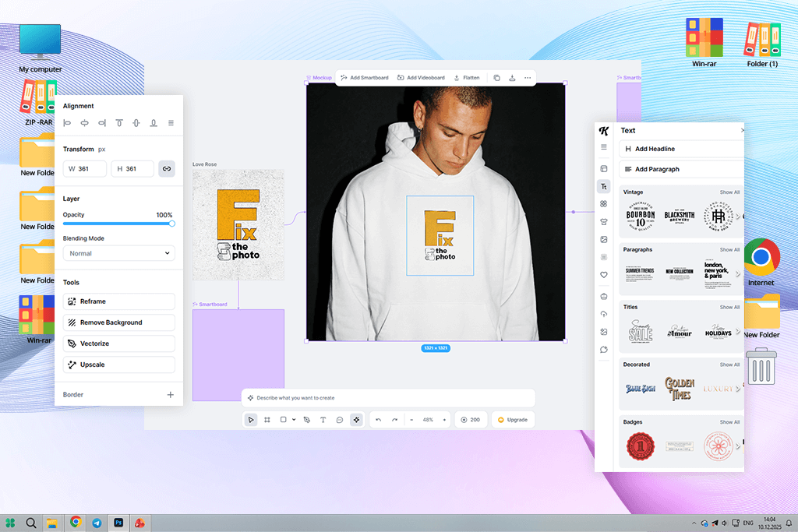The width and height of the screenshot is (798, 532).
Task: Click Add Headline in the Text panel
Action: pos(681,149)
